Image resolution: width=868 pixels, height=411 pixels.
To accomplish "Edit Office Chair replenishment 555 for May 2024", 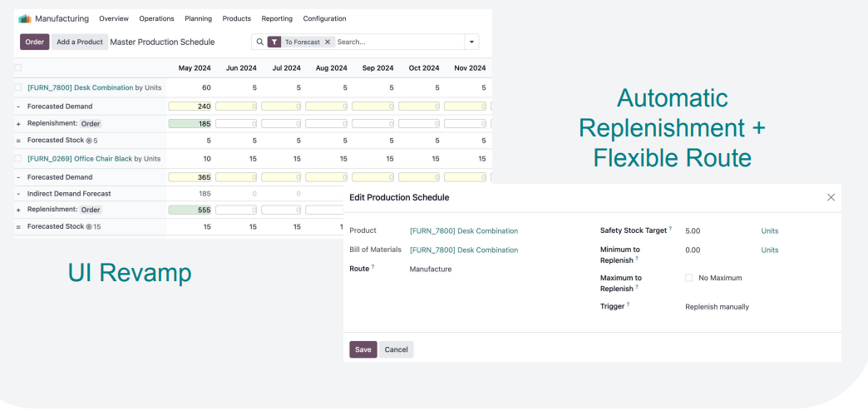I will pos(190,210).
